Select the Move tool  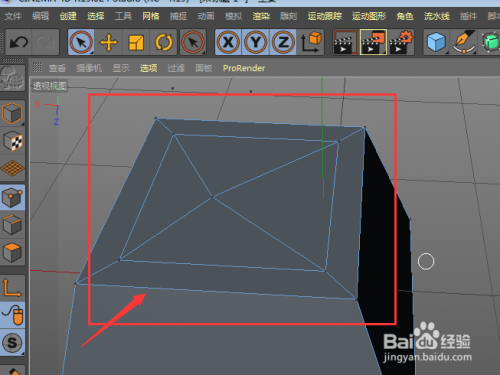pos(108,42)
